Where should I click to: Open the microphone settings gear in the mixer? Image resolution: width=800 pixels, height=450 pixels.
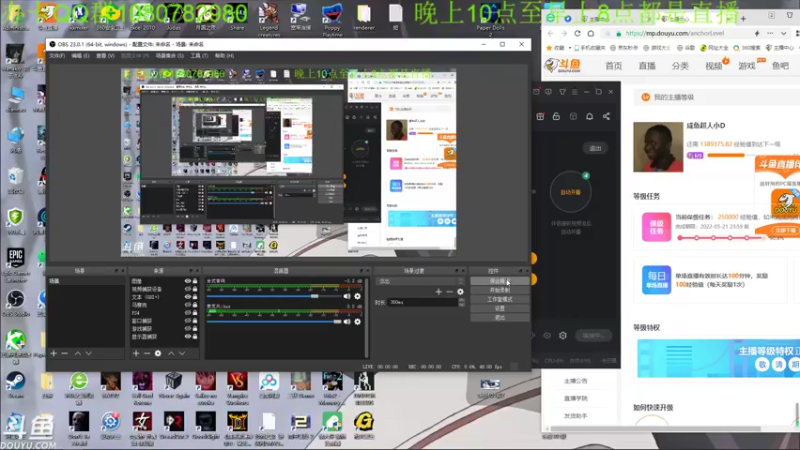(x=358, y=321)
